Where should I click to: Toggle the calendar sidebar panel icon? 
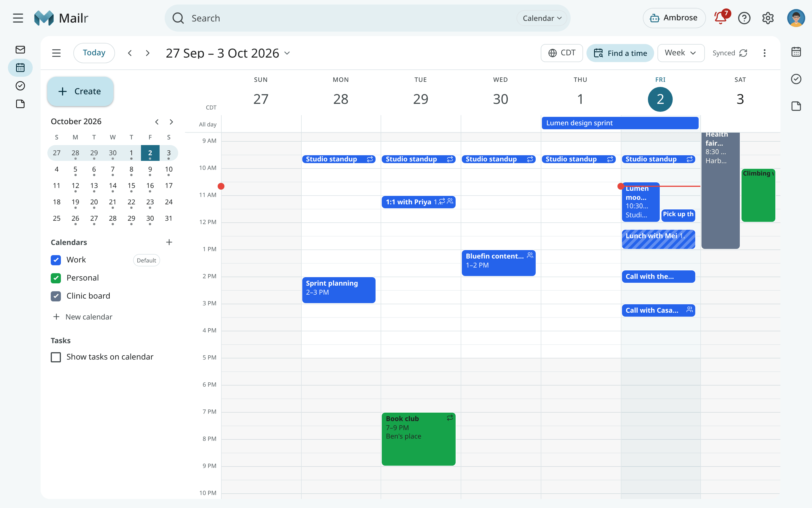(x=56, y=53)
